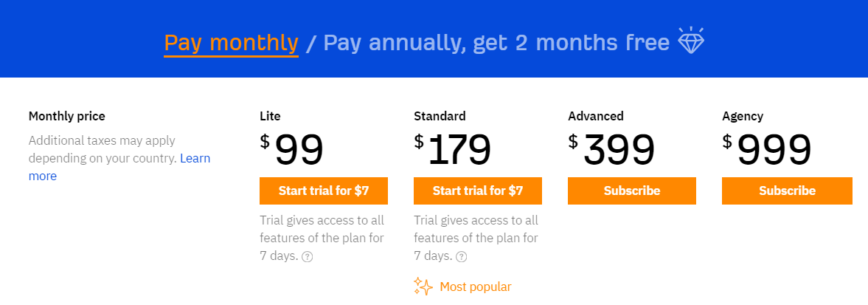This screenshot has height=305, width=868.
Task: Click the Advanced plan heading
Action: tap(596, 117)
